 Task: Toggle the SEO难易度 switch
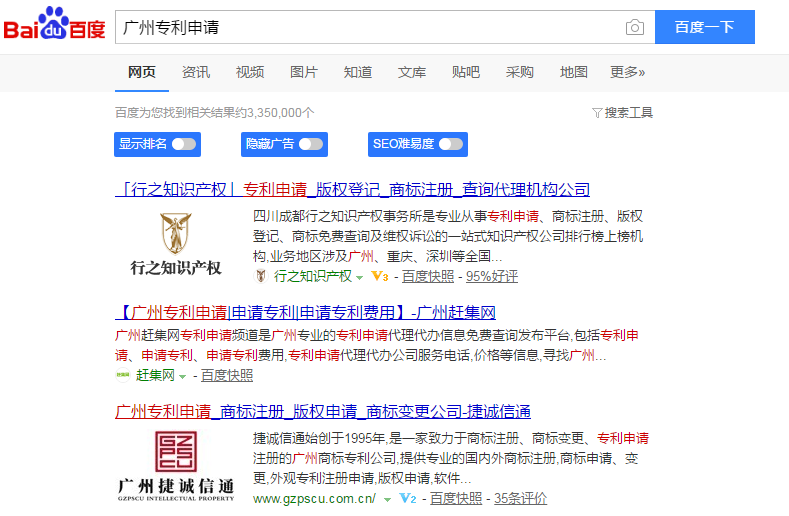click(451, 144)
